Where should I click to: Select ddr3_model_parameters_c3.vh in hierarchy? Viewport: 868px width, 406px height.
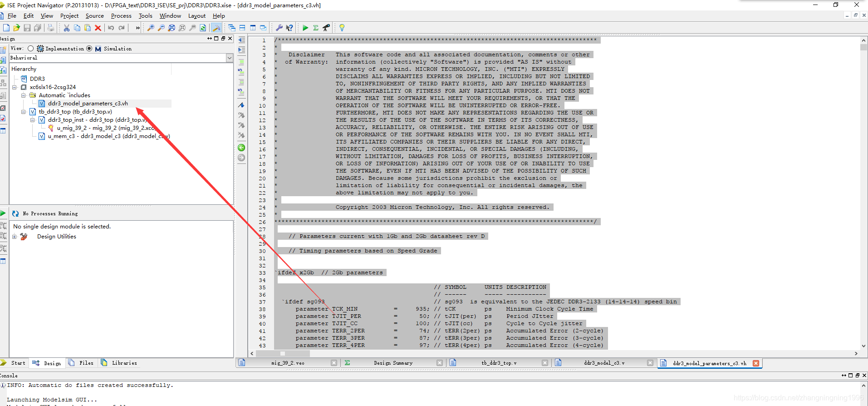88,104
